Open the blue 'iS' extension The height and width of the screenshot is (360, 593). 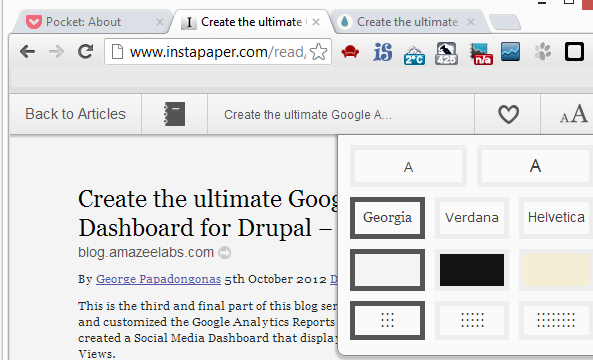point(382,52)
